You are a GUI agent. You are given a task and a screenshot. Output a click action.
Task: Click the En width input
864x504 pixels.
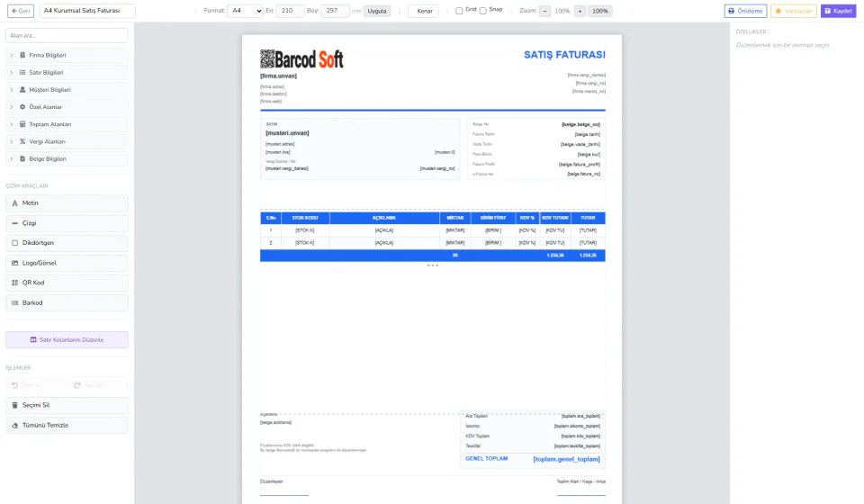coord(290,11)
